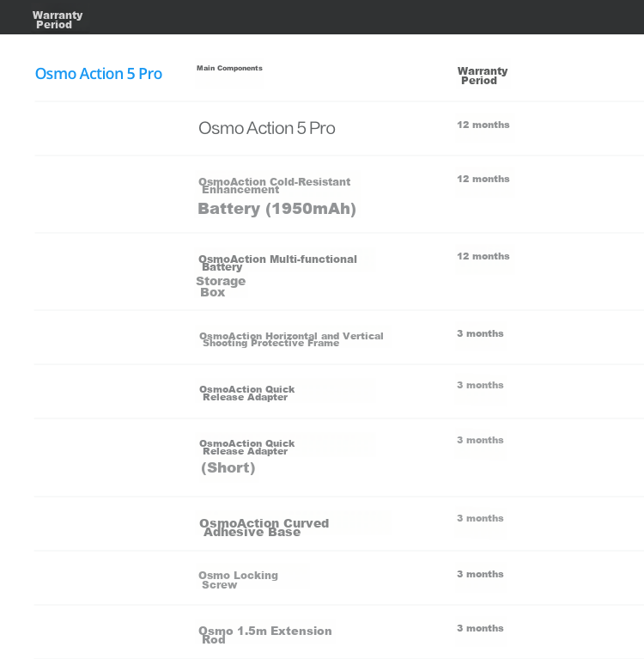Select the first OsmoAction Quick Release Adapter entry
This screenshot has width=644, height=659.
coord(246,393)
